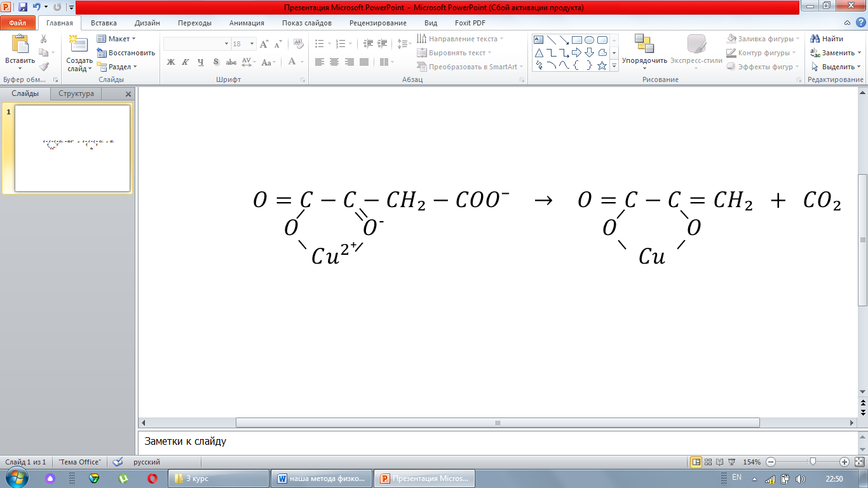Click the Cut (scissors) icon
This screenshot has height=488, width=868.
(44, 39)
